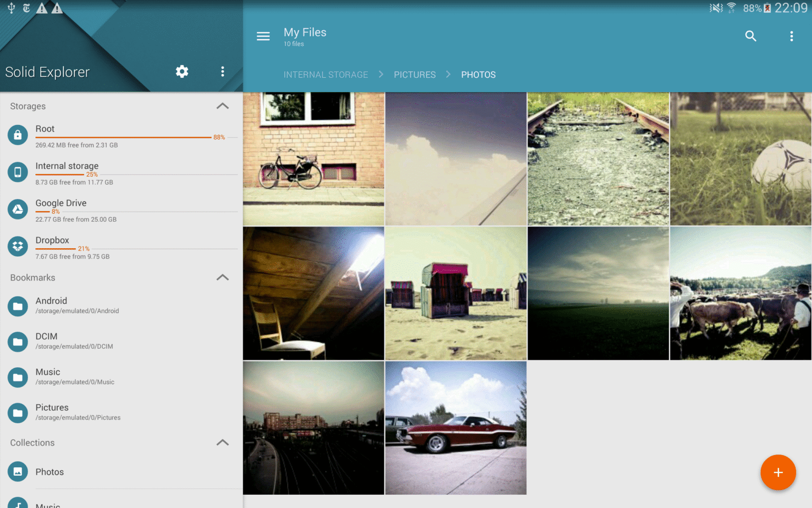Image resolution: width=812 pixels, height=508 pixels.
Task: Tap the Internal storage device icon
Action: pos(17,172)
